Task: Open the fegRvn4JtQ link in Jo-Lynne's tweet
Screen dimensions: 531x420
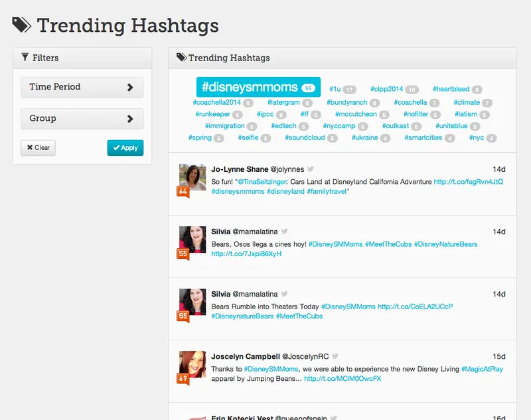Action: click(469, 182)
